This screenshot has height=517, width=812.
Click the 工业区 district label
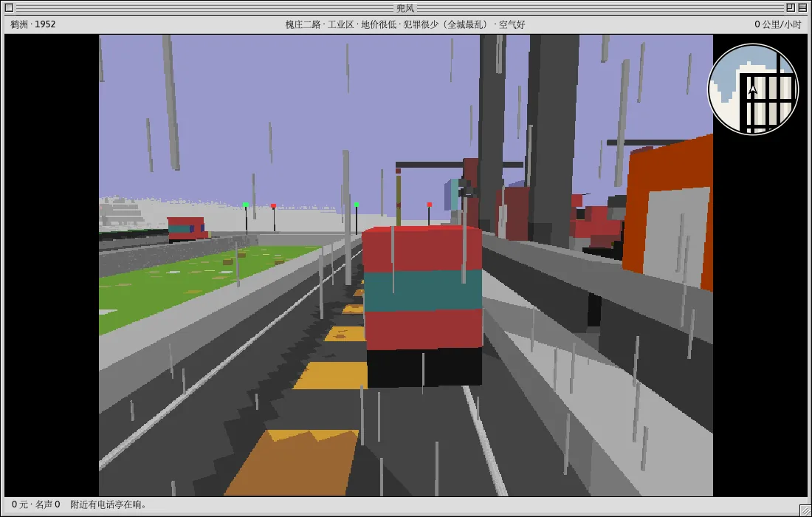click(x=340, y=24)
